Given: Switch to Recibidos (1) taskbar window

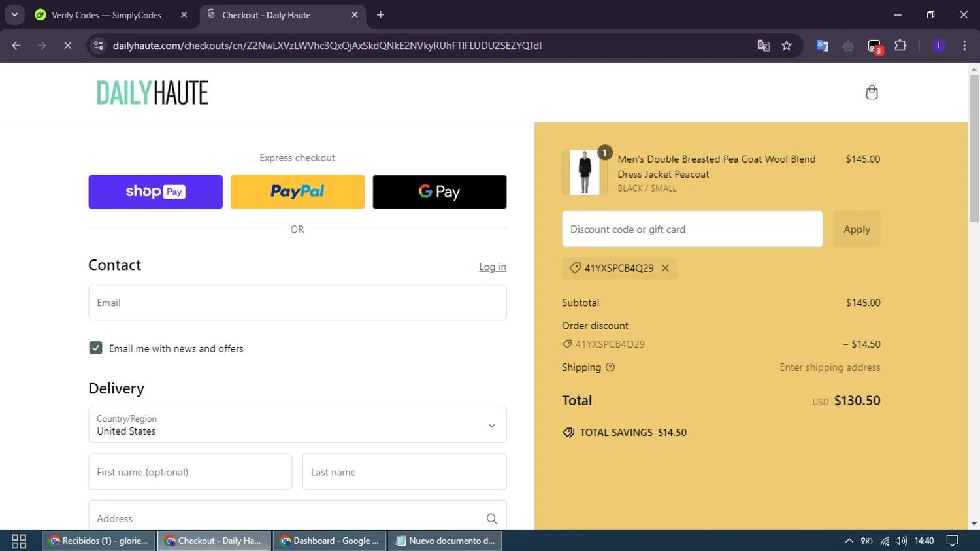Looking at the screenshot, I should (x=99, y=541).
